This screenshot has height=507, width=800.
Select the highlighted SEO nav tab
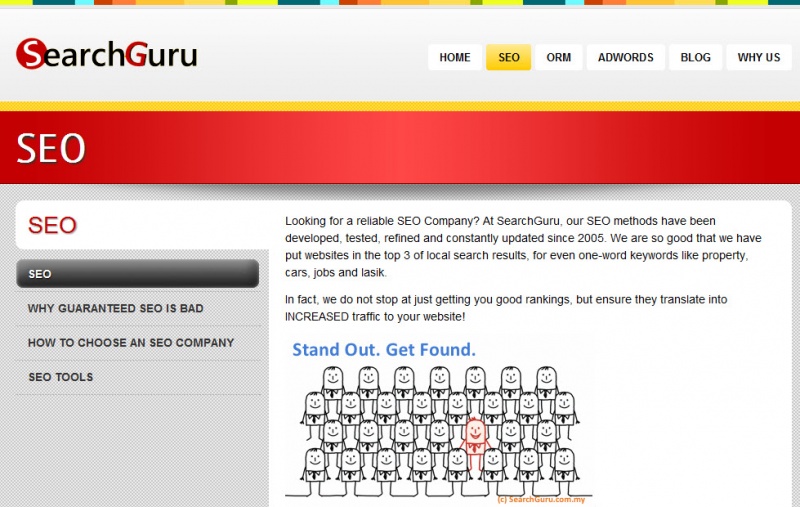point(508,57)
